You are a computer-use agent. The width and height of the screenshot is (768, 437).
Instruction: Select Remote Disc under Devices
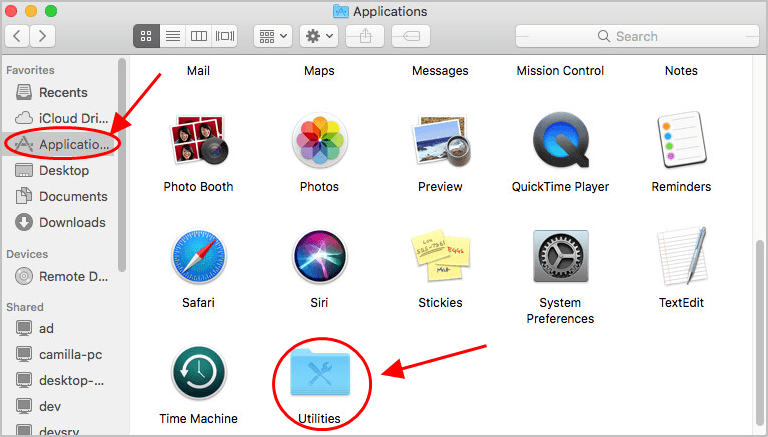(x=58, y=276)
